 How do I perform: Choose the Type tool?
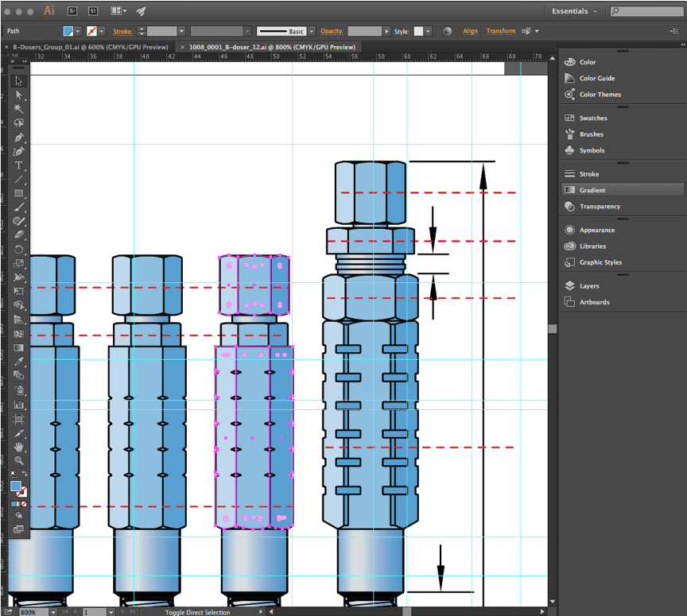19,165
